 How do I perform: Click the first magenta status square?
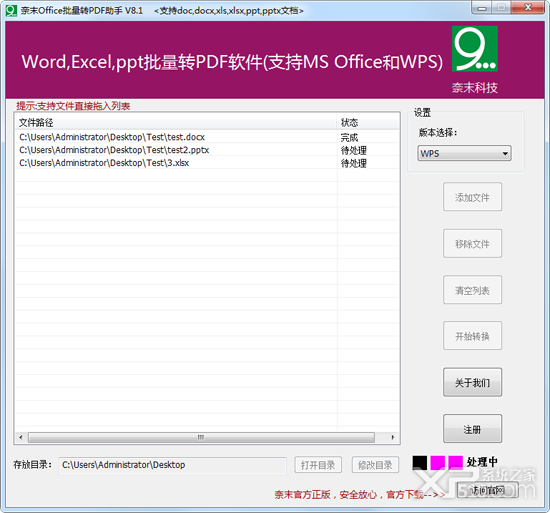437,463
